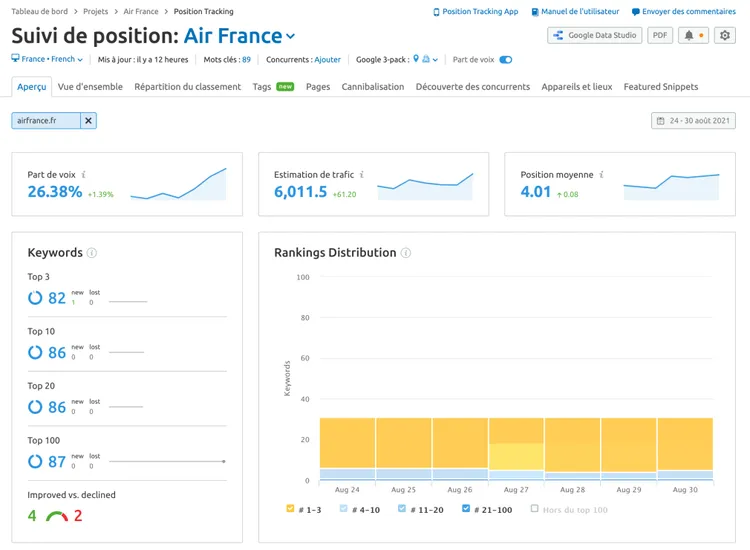750x550 pixels.
Task: Expand Google 3-pack dropdown arrow
Action: click(x=435, y=60)
